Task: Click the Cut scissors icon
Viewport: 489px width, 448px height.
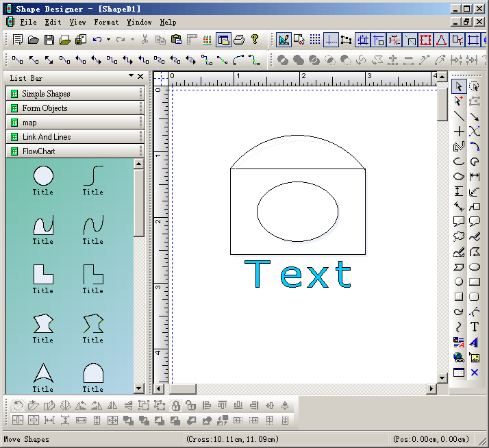Action: pos(145,40)
